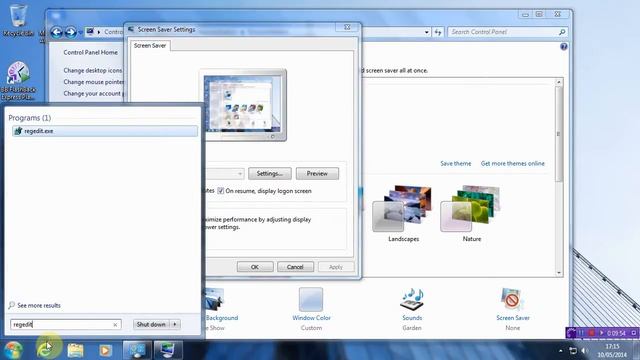Click the screen saver monitor preview
The width and height of the screenshot is (640, 360).
click(243, 105)
